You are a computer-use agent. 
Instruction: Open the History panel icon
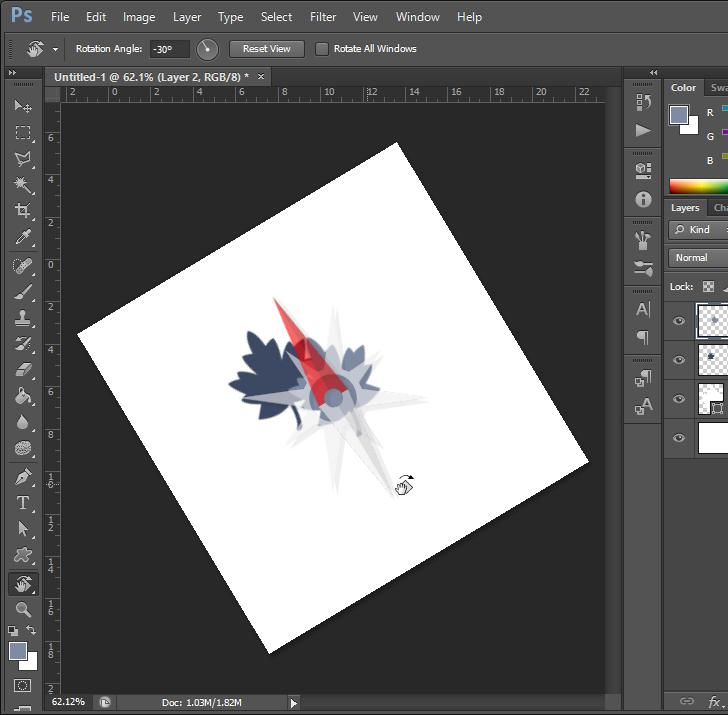[x=643, y=102]
